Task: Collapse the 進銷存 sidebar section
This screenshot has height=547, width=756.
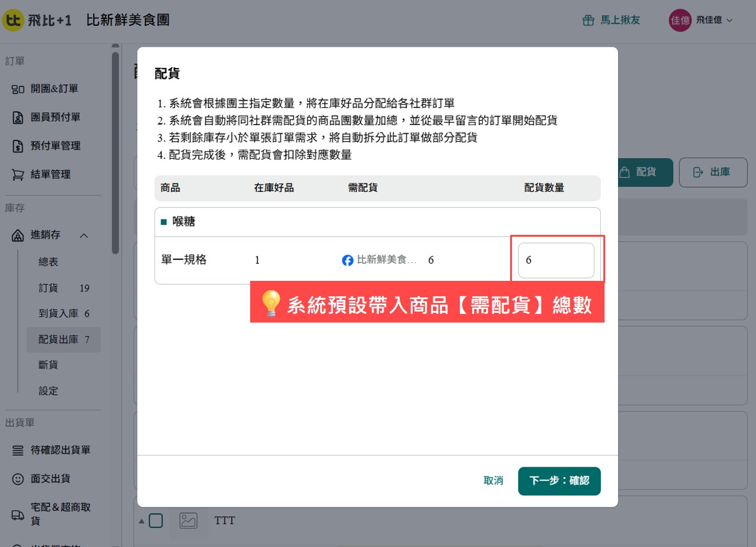Action: click(85, 235)
